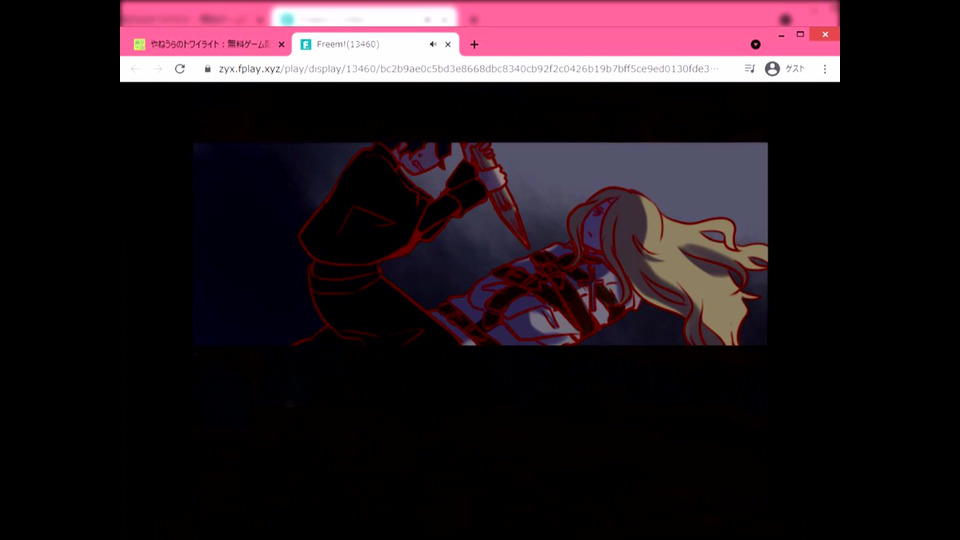Switch to the Freem!(13460) tab

pos(375,44)
